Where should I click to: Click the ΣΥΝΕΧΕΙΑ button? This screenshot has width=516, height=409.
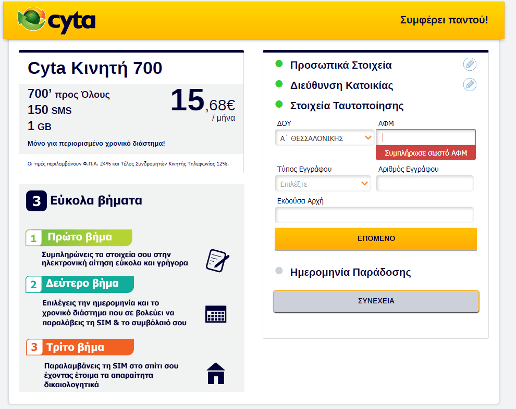(x=376, y=301)
